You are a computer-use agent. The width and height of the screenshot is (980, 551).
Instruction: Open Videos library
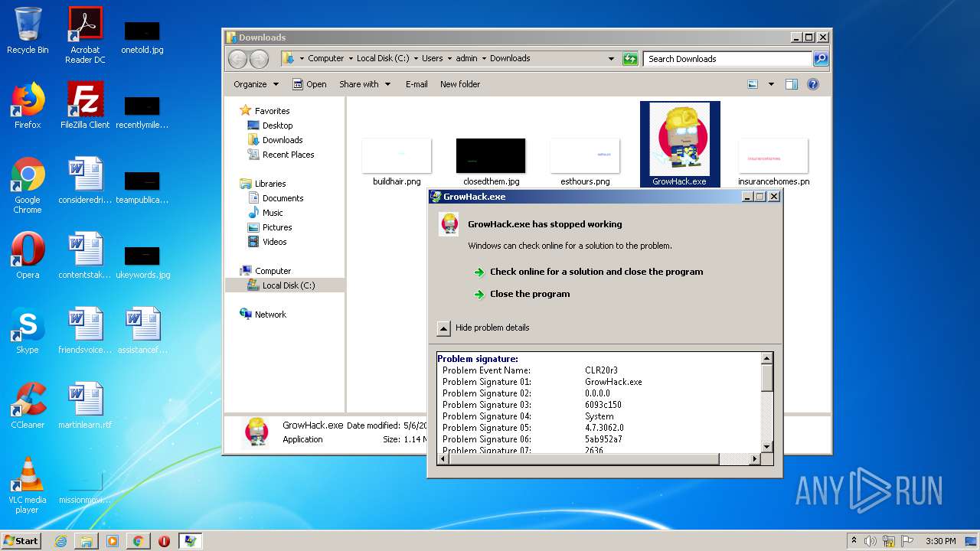pos(274,242)
